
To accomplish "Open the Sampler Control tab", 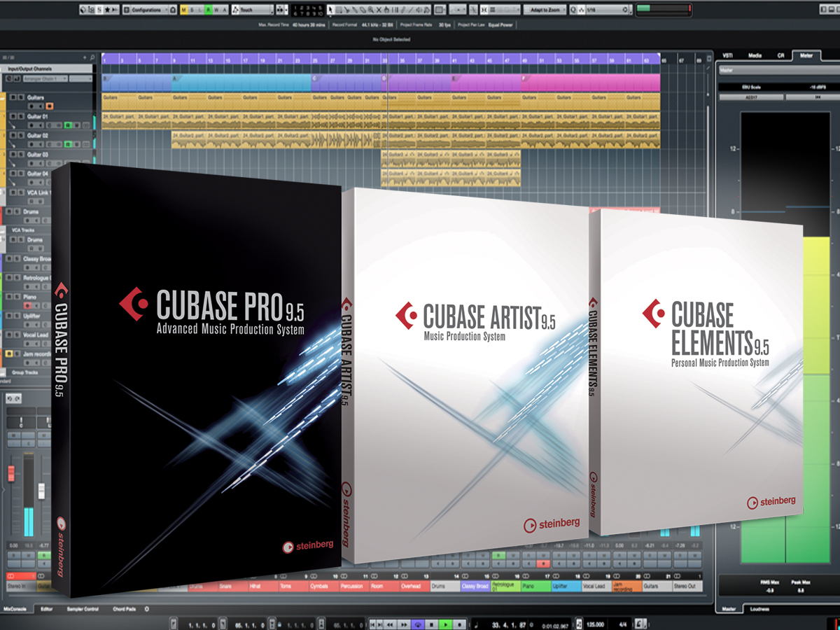I will tap(83, 609).
